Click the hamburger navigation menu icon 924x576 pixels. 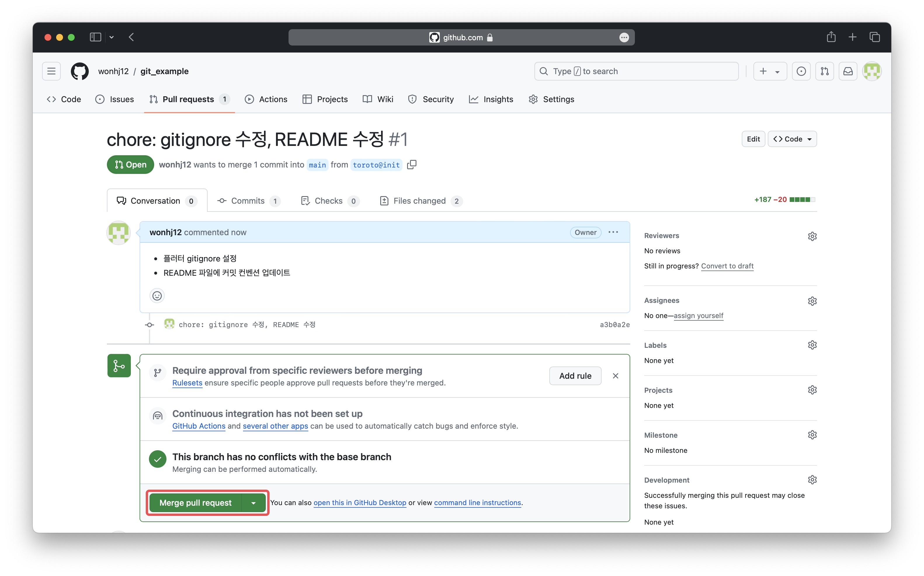tap(51, 71)
